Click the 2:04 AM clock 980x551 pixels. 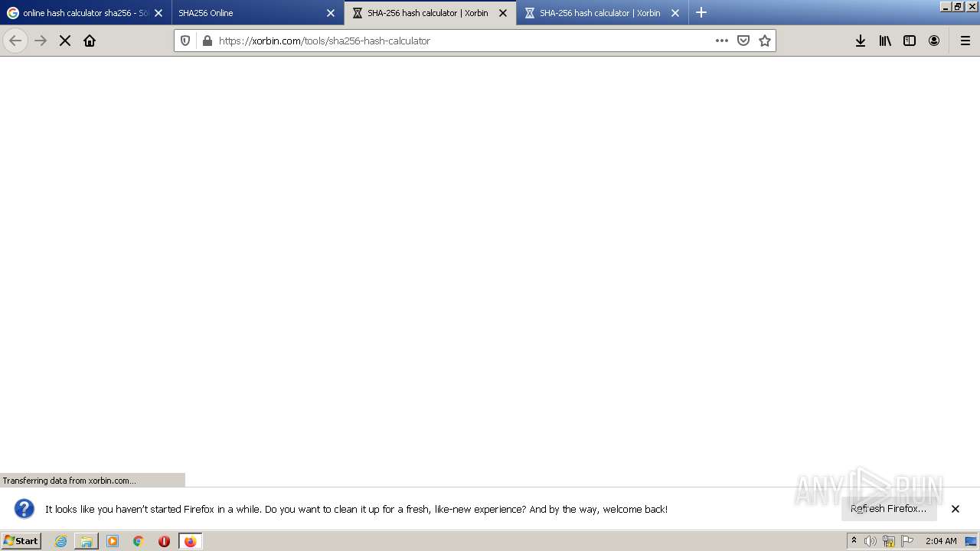pos(941,541)
